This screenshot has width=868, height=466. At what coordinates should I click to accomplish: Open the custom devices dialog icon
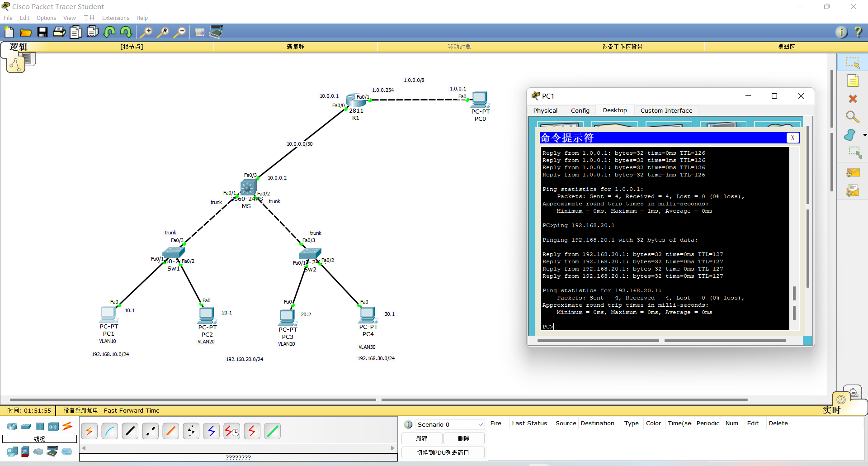[216, 32]
